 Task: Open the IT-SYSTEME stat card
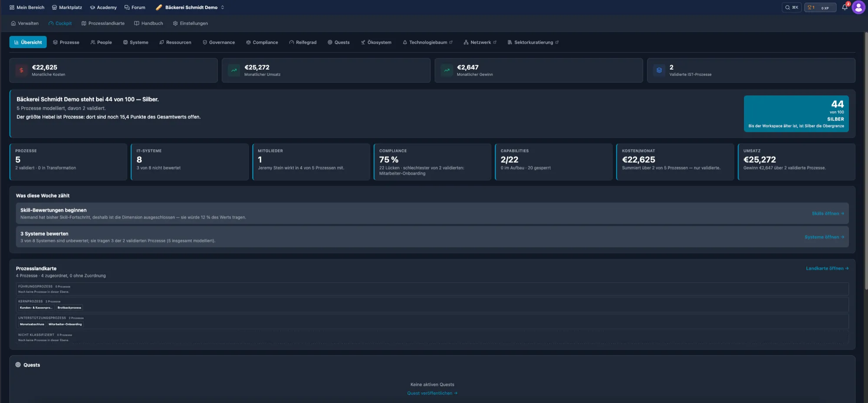190,162
